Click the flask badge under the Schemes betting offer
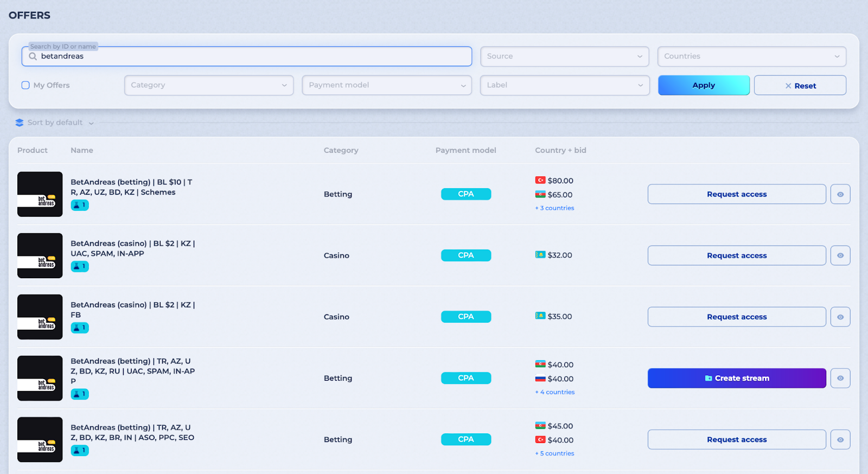The height and width of the screenshot is (474, 868). (x=80, y=205)
